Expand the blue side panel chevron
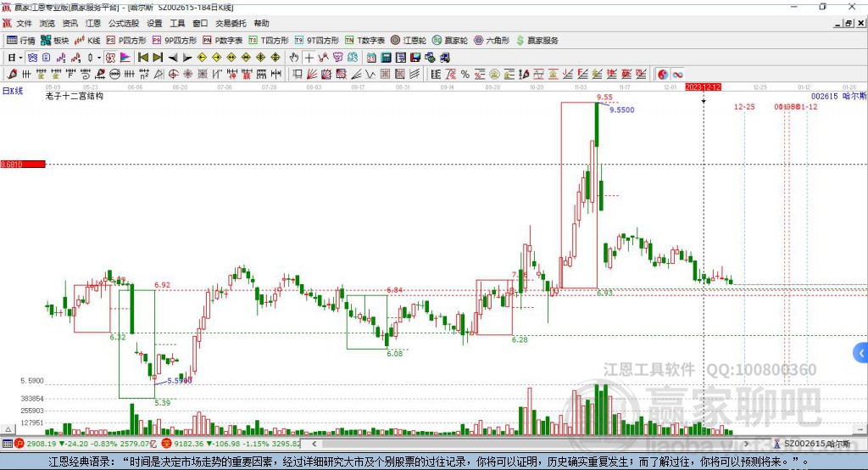Image resolution: width=868 pixels, height=470 pixels. coord(861,353)
